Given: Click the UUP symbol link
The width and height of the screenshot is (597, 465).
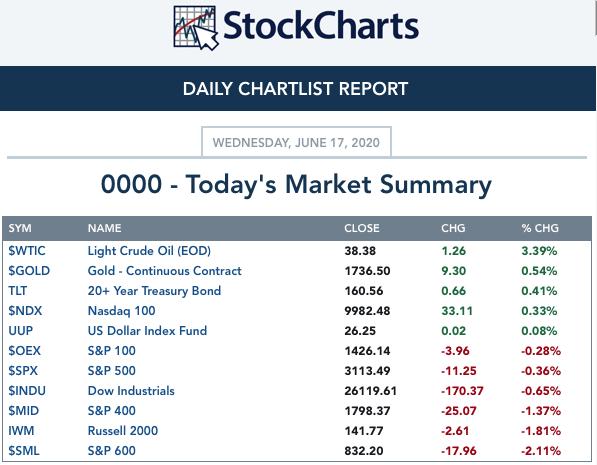Looking at the screenshot, I should point(21,331).
